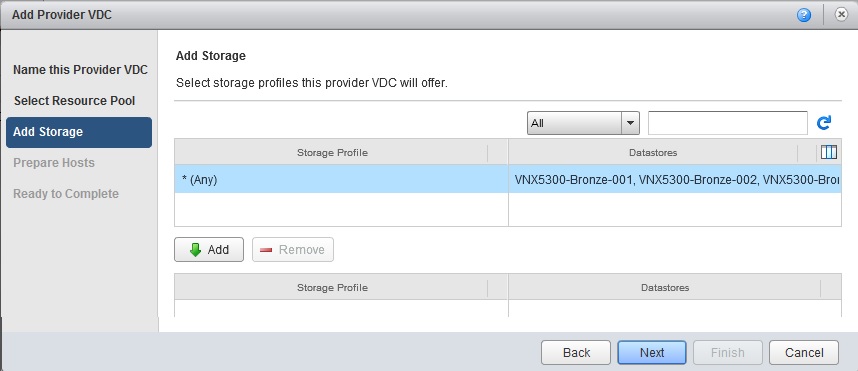Click the Prepare Hosts step
Screen dimensions: 858x371
[54, 163]
